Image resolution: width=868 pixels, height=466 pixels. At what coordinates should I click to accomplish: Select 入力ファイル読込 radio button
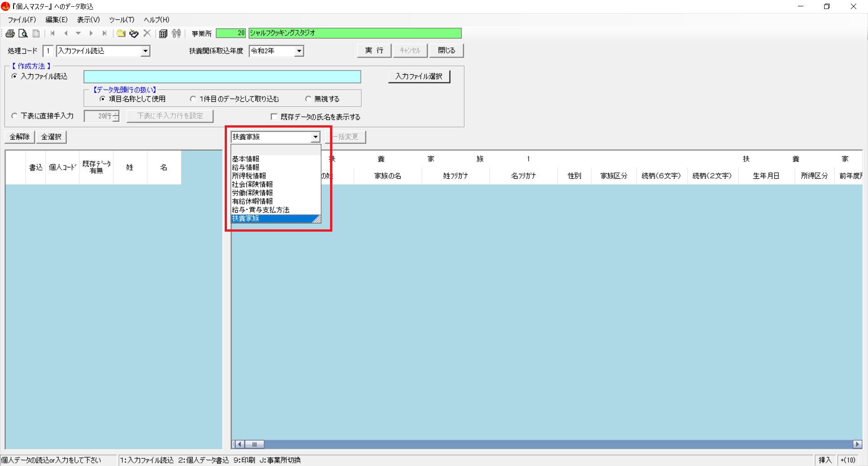14,76
